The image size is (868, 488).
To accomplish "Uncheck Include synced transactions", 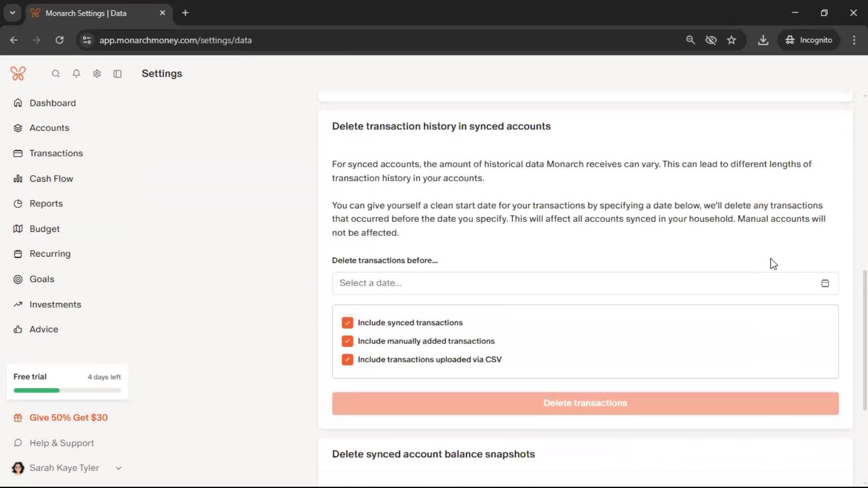I will point(347,323).
